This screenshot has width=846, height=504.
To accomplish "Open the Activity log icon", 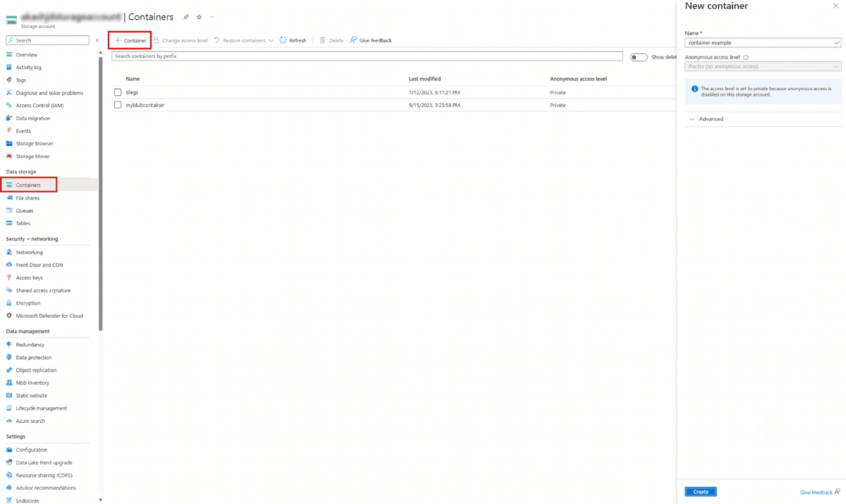I will 9,67.
